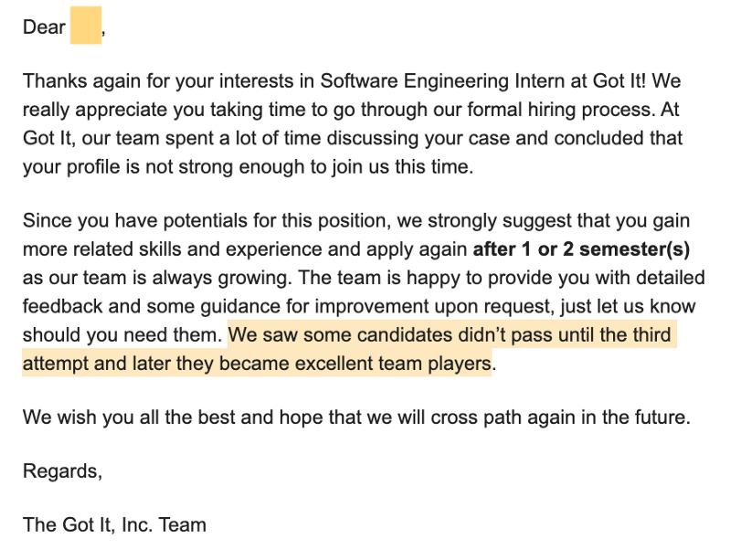Click 'should you need them.' text

pyautogui.click(x=122, y=334)
